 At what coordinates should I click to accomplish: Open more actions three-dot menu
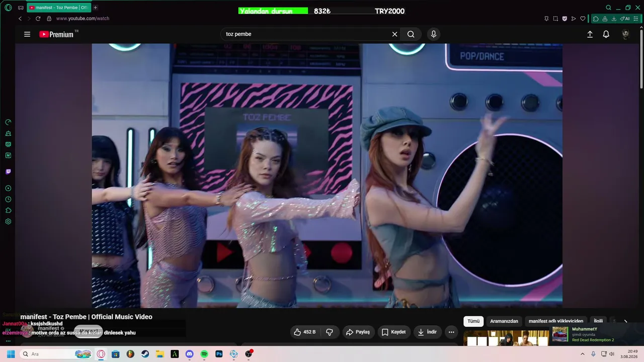pyautogui.click(x=451, y=332)
